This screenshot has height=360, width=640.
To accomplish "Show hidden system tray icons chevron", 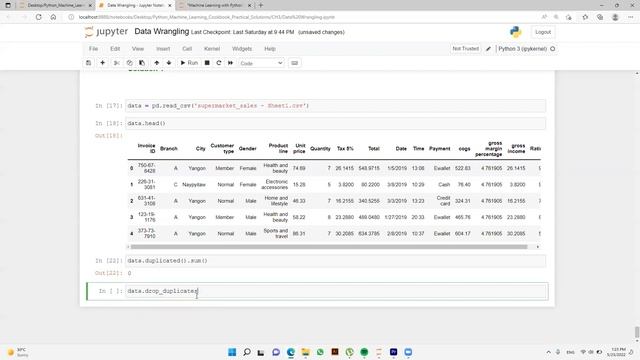I will [548, 352].
